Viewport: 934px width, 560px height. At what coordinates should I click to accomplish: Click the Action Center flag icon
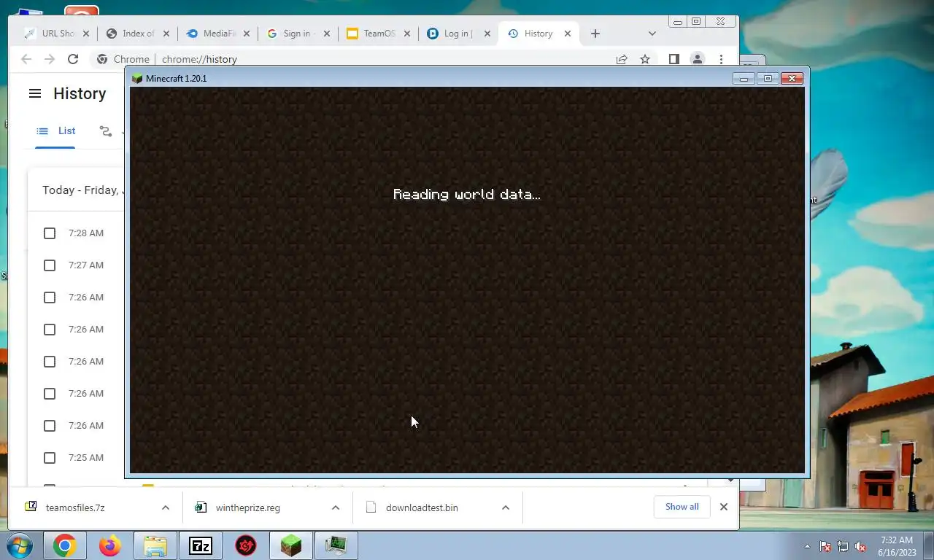tap(825, 546)
